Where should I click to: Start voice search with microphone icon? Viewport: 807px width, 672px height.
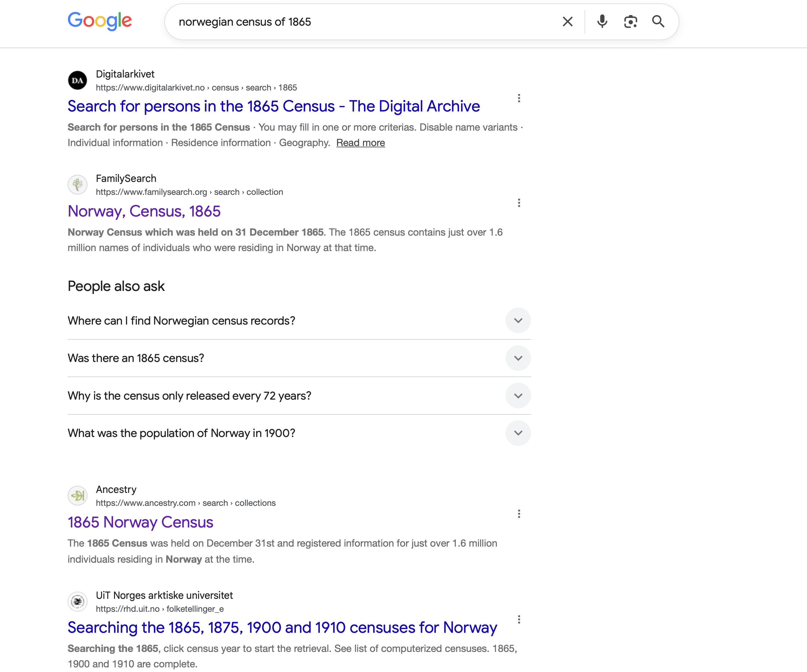click(602, 22)
